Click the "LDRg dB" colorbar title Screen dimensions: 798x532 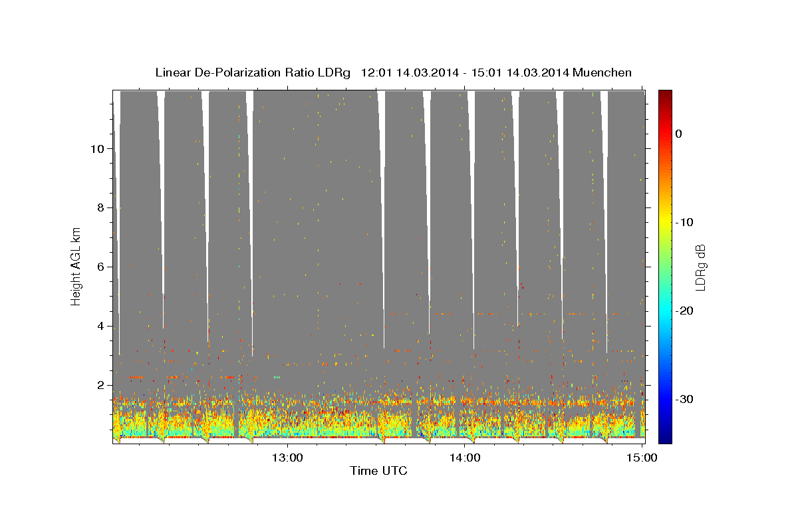pyautogui.click(x=700, y=267)
